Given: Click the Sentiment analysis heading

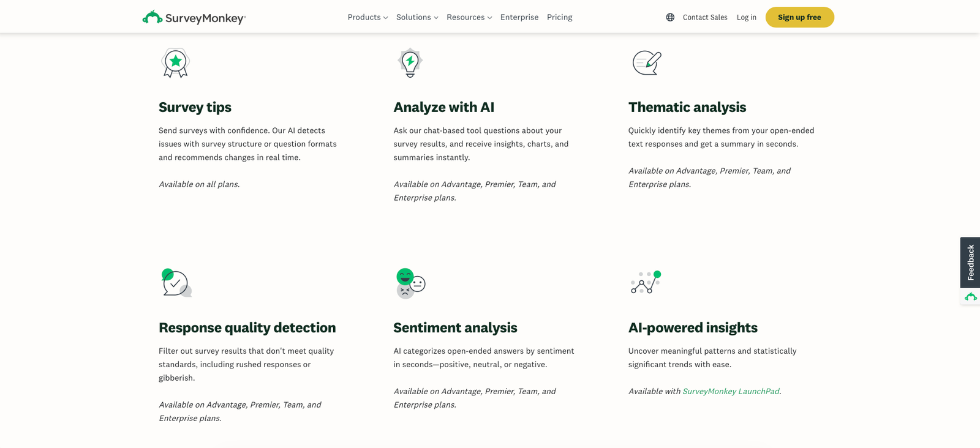Looking at the screenshot, I should [455, 327].
